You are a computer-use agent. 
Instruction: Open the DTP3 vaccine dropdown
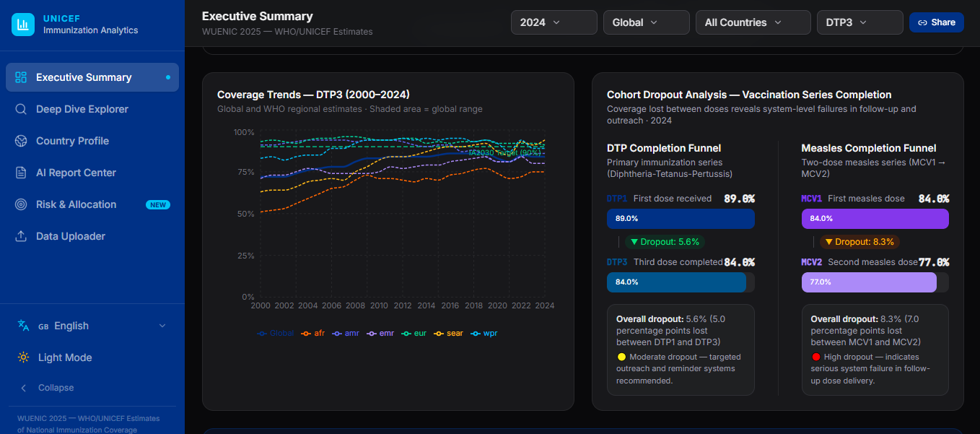click(x=860, y=22)
